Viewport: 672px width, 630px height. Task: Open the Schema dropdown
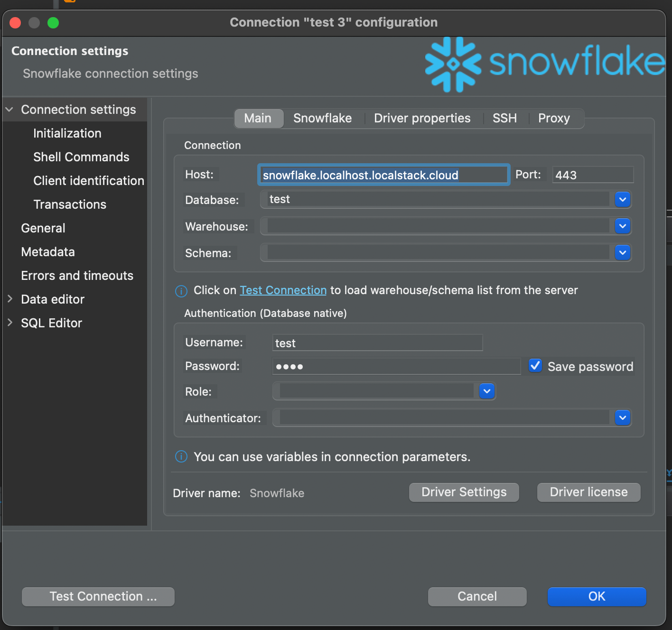622,252
